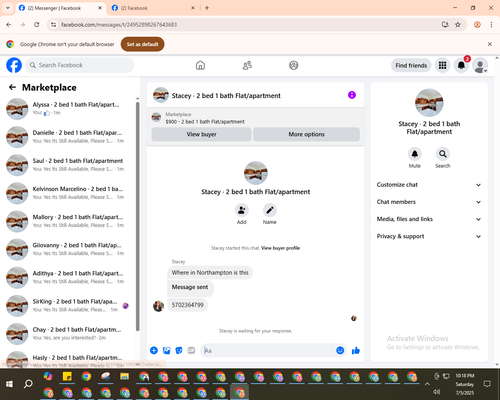Expand Media, files and links section
This screenshot has width=500, height=400.
[429, 219]
